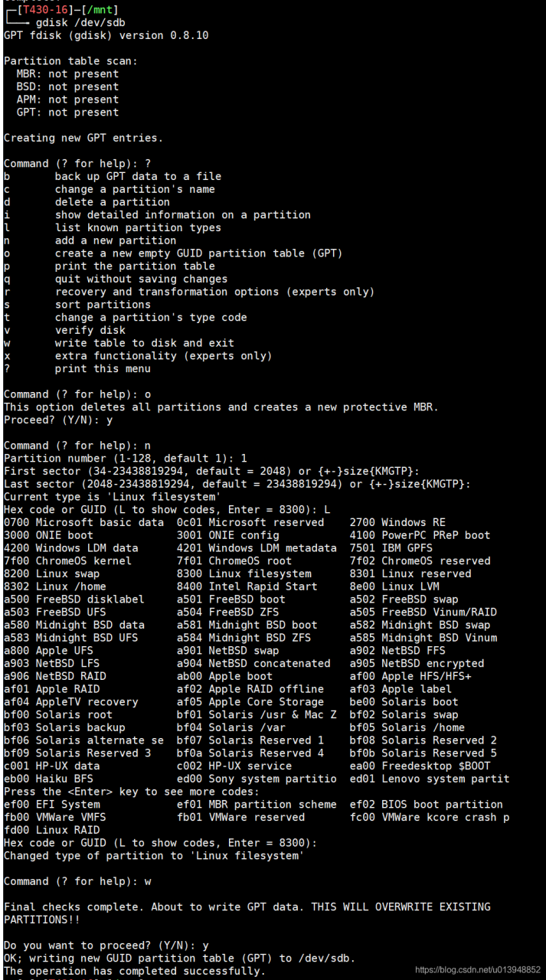Click the 'fd00 Linux RAID' type code
Image resolution: width=546 pixels, height=980 pixels.
(51, 830)
